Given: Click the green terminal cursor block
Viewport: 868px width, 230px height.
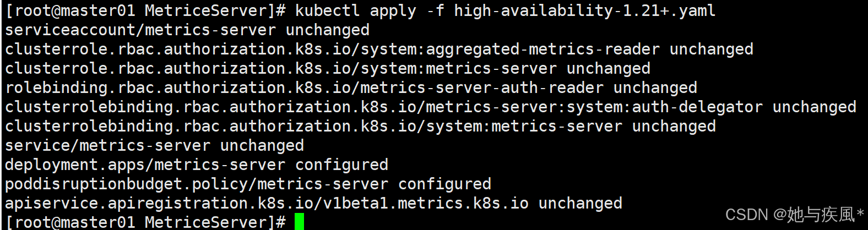Looking at the screenshot, I should pyautogui.click(x=299, y=222).
